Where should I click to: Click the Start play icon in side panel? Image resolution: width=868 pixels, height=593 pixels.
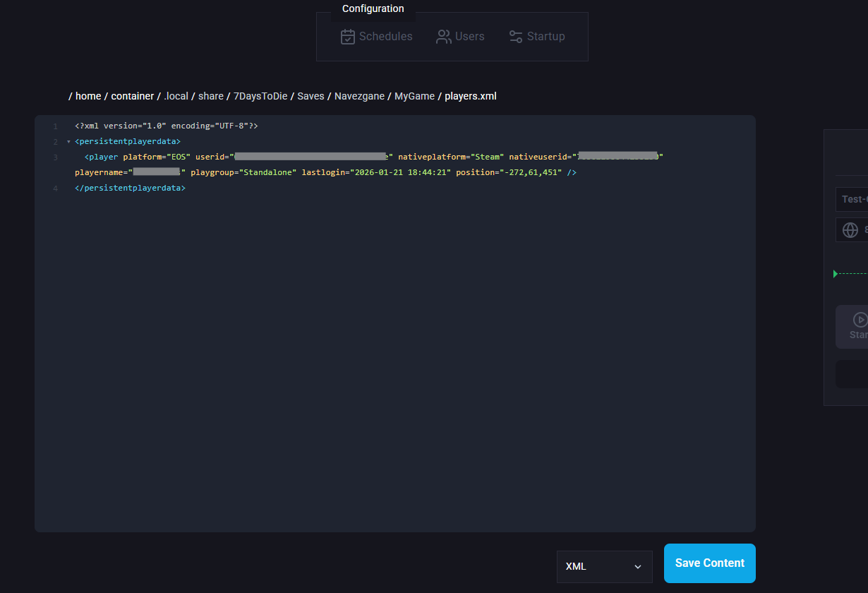pyautogui.click(x=860, y=319)
